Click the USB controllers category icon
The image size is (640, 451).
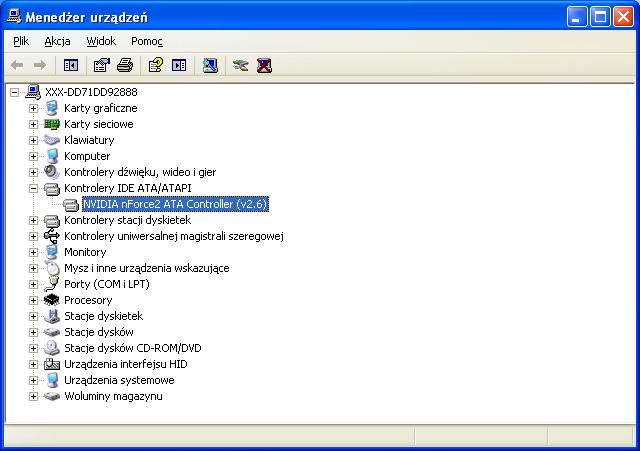click(x=52, y=236)
